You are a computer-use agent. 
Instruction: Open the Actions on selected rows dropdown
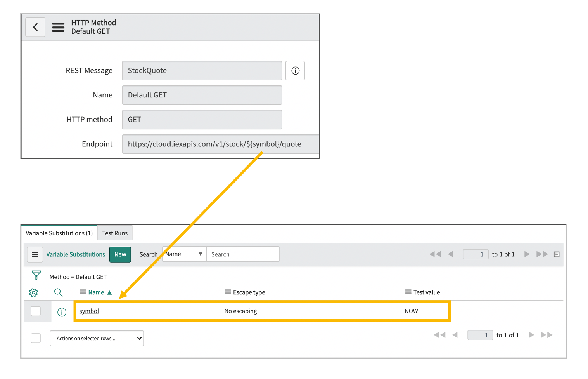coord(97,338)
